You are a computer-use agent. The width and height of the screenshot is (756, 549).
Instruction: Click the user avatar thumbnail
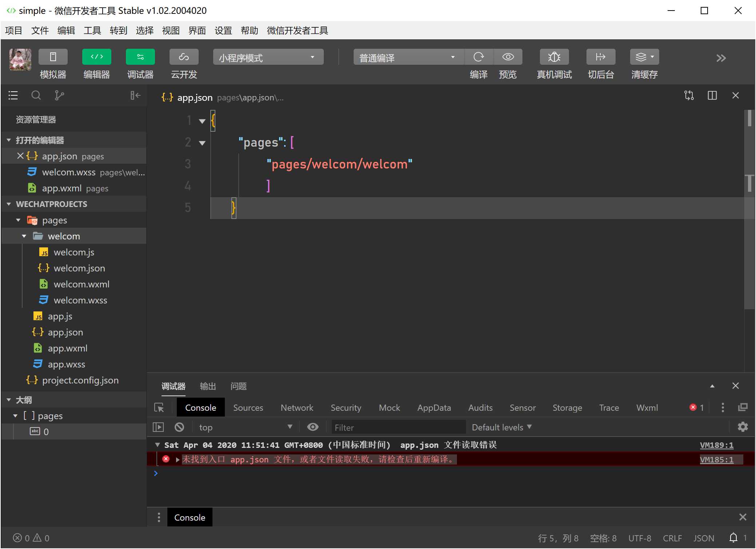coord(20,60)
